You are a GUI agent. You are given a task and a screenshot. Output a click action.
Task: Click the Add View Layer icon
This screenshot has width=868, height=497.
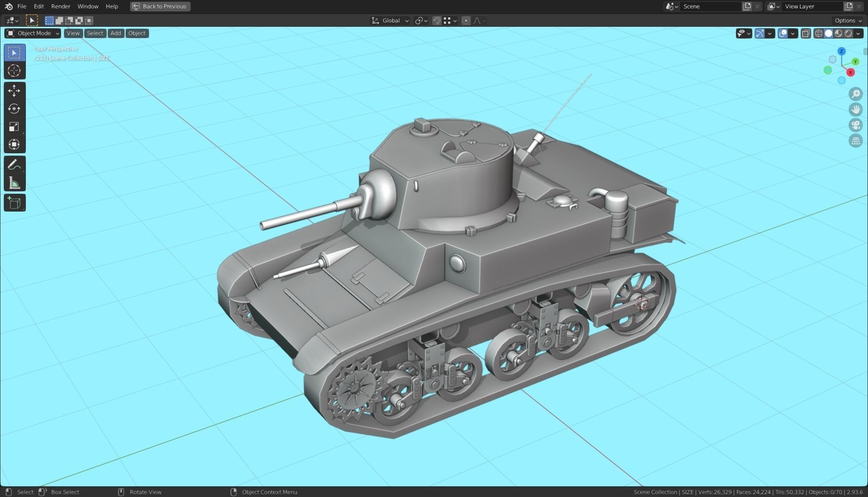(849, 7)
